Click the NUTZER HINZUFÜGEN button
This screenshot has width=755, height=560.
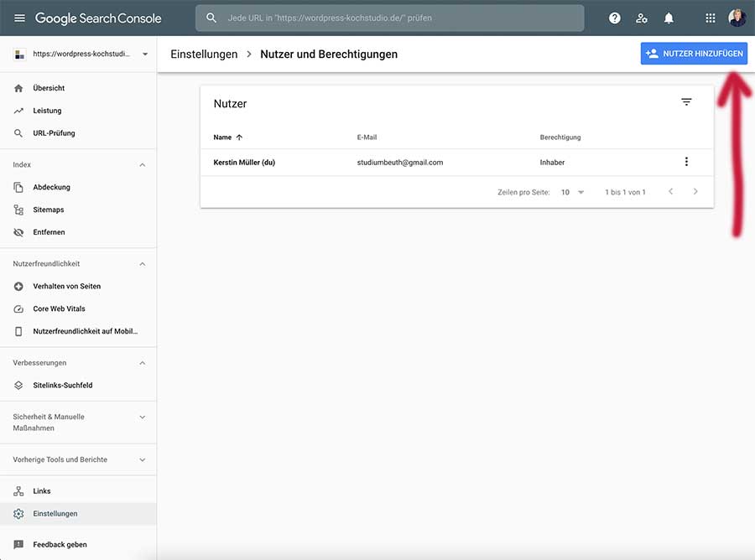694,53
